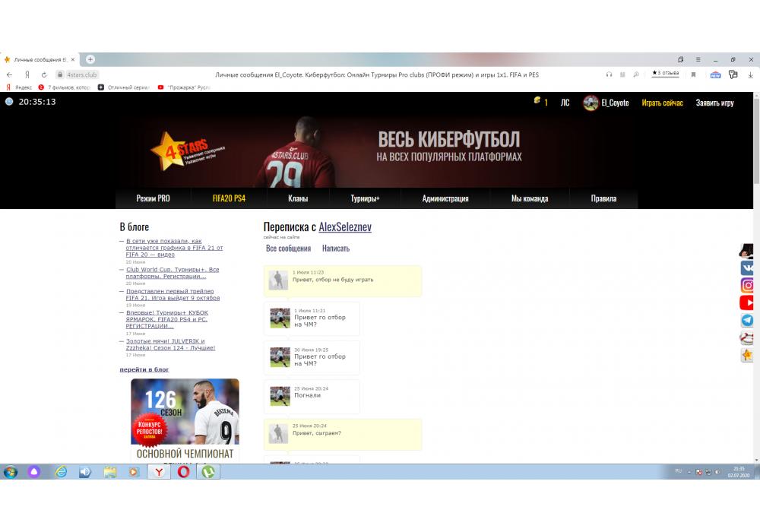
Task: Open Золотые мячи blog post
Action: [170, 344]
